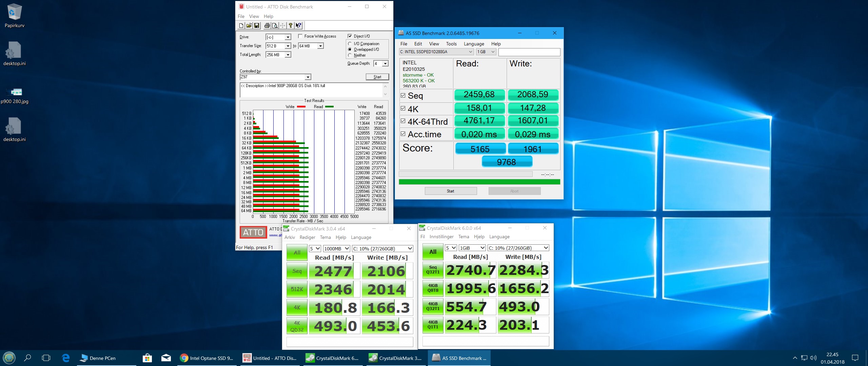Viewport: 868px width, 366px height.
Task: Click the green AS SSD progress bar
Action: pos(479,182)
